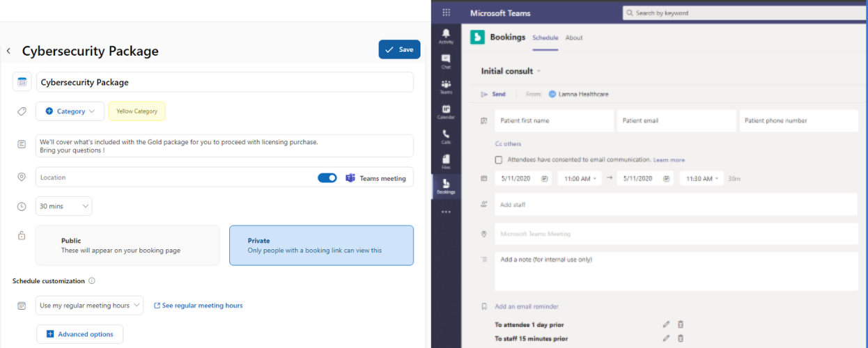Open the end date 5/11/2020 picker
This screenshot has height=348, width=868.
tap(646, 178)
